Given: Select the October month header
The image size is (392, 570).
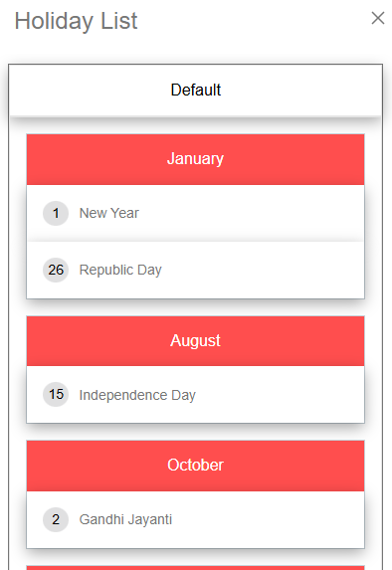Looking at the screenshot, I should 196,466.
